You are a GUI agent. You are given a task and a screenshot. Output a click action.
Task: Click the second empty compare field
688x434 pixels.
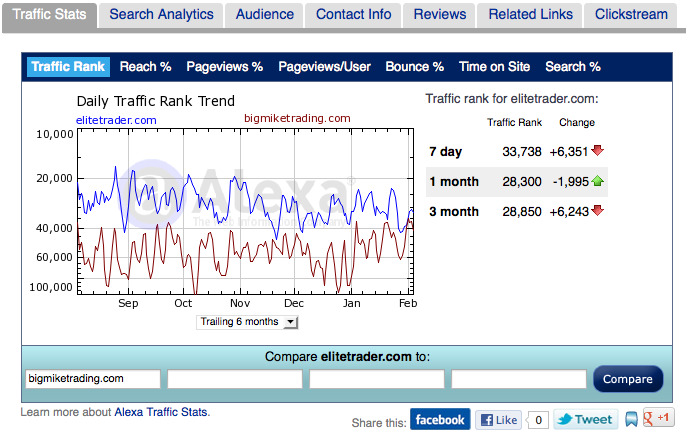235,379
